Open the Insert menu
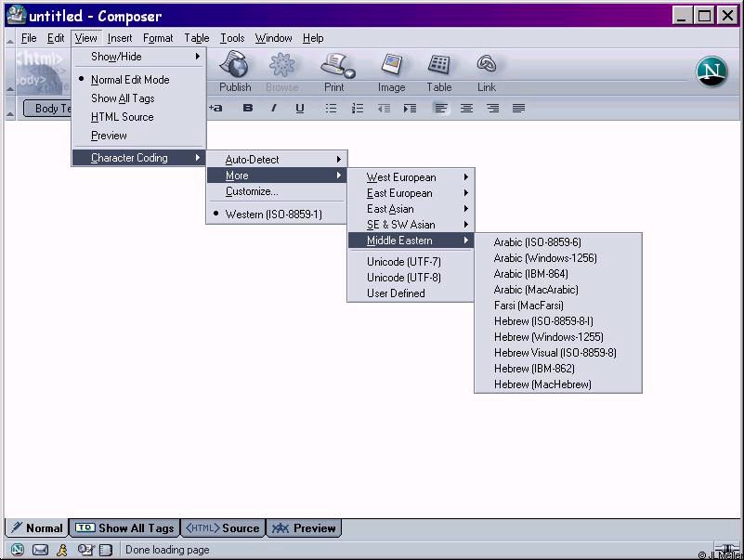 120,38
